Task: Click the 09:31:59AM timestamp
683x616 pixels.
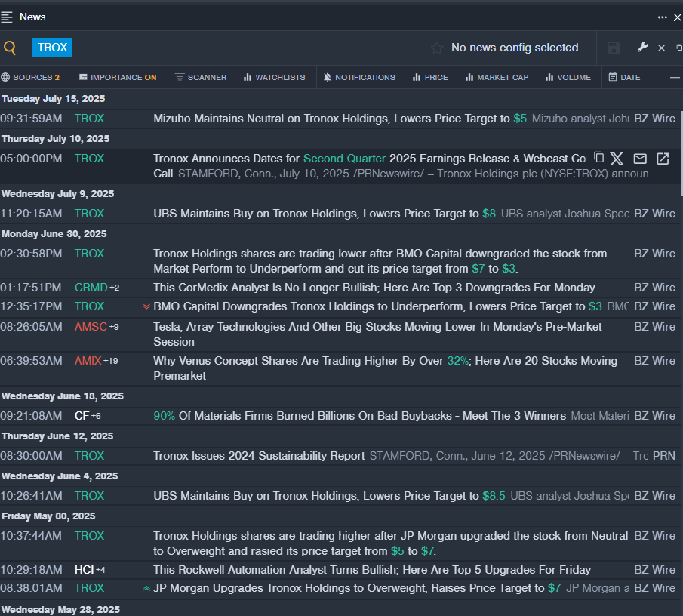Action: 31,119
